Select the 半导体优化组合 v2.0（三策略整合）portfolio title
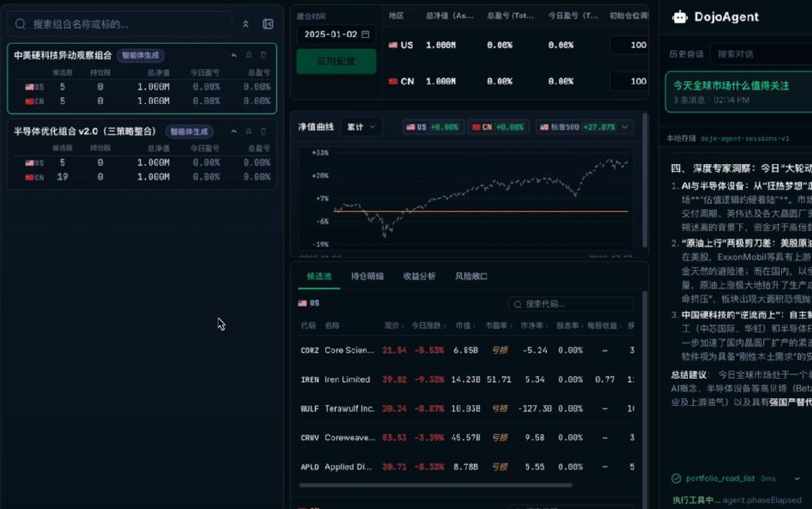The width and height of the screenshot is (812, 509). point(84,131)
